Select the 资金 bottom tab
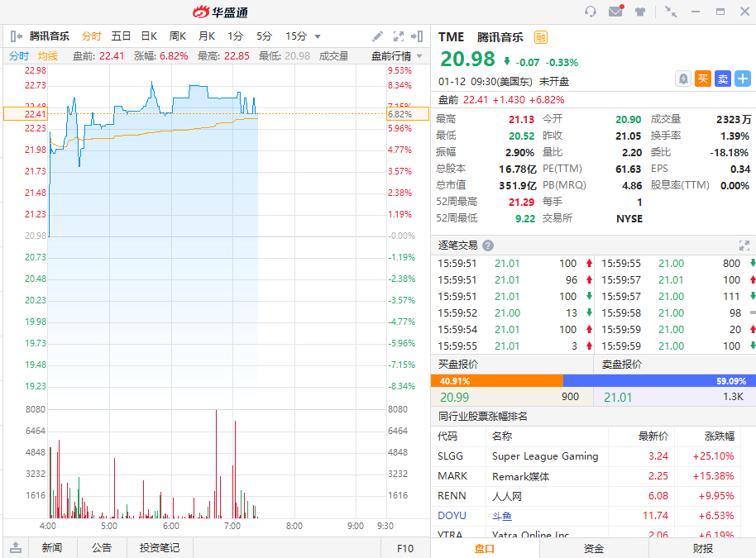This screenshot has height=558, width=756. [x=594, y=548]
